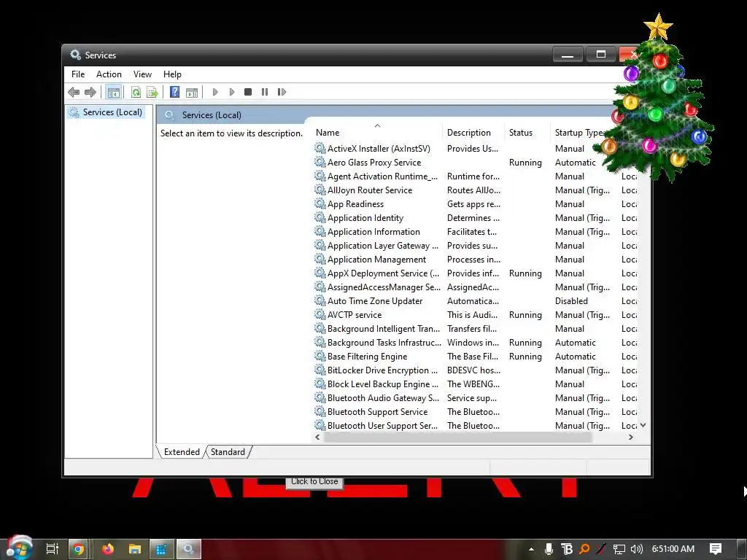This screenshot has width=747, height=560.
Task: Select Bluetooth User Support Service row
Action: pos(476,425)
